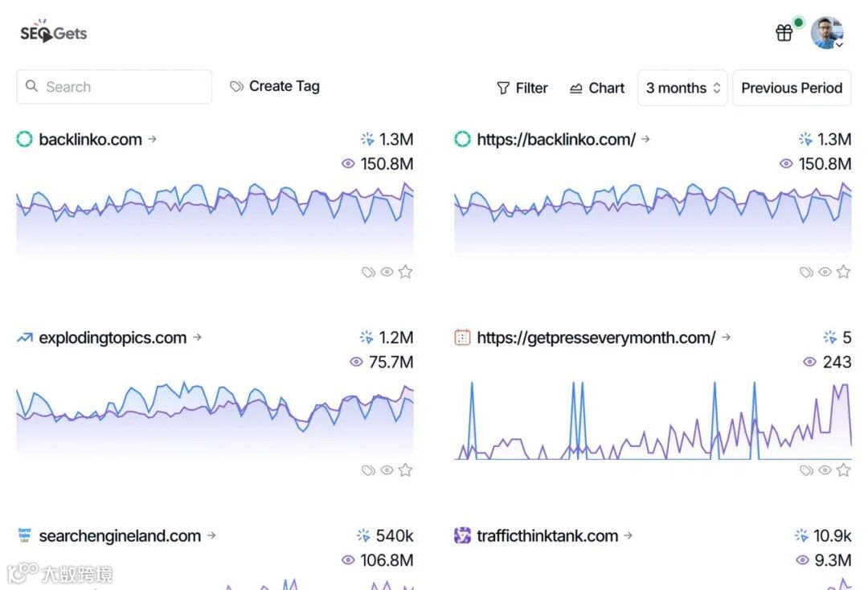The height and width of the screenshot is (590, 868).
Task: Open the searchengineland.com site link
Action: coord(120,536)
